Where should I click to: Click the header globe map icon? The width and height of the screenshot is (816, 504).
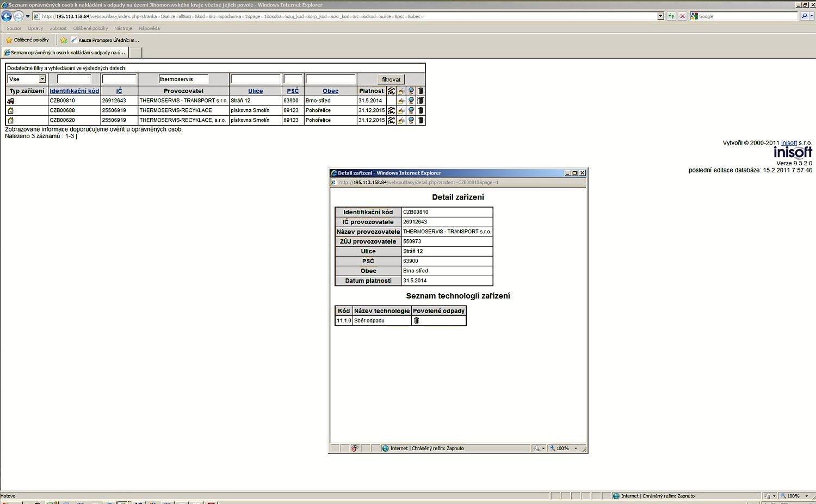[x=411, y=91]
